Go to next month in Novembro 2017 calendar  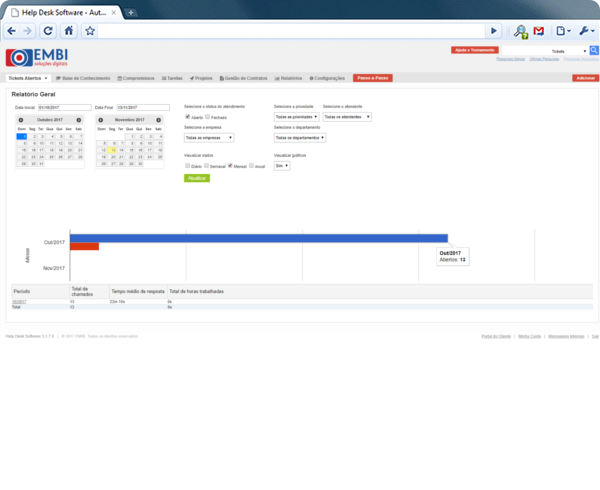159,119
